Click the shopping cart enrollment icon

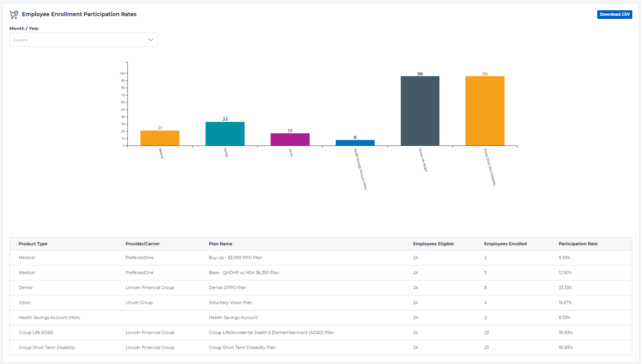[14, 14]
